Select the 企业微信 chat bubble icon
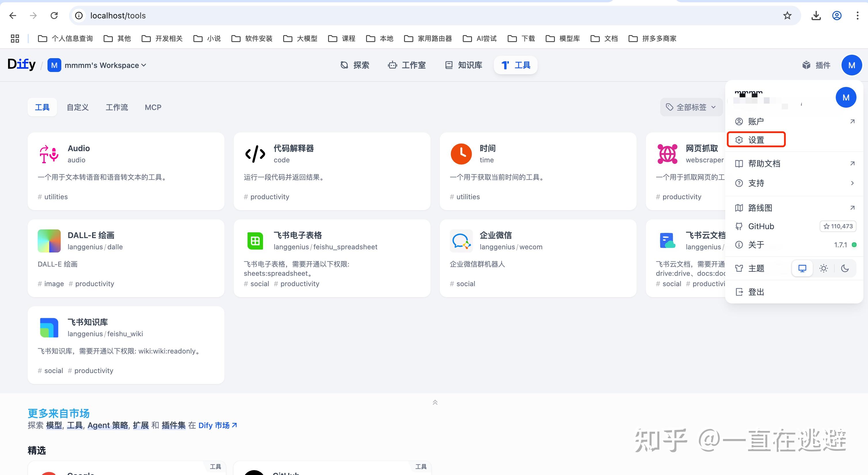 [x=461, y=241]
